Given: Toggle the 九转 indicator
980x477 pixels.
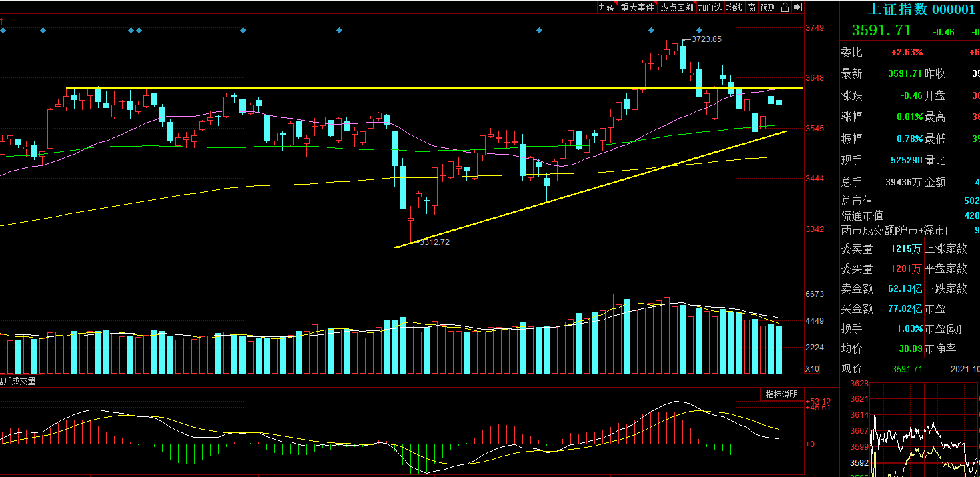Looking at the screenshot, I should pos(606,7).
